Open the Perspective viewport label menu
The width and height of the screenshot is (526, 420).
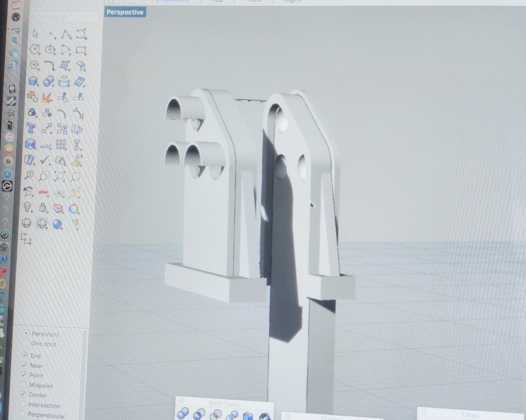coord(125,12)
